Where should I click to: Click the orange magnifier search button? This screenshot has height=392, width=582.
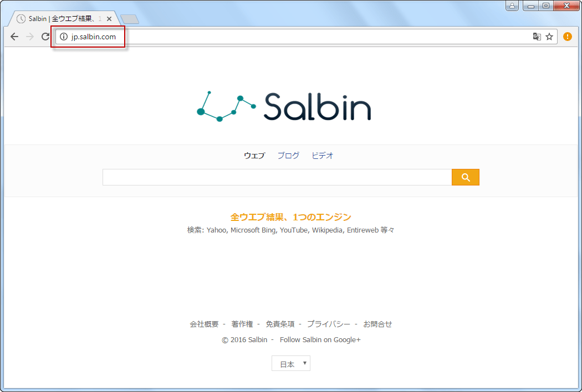click(x=466, y=177)
